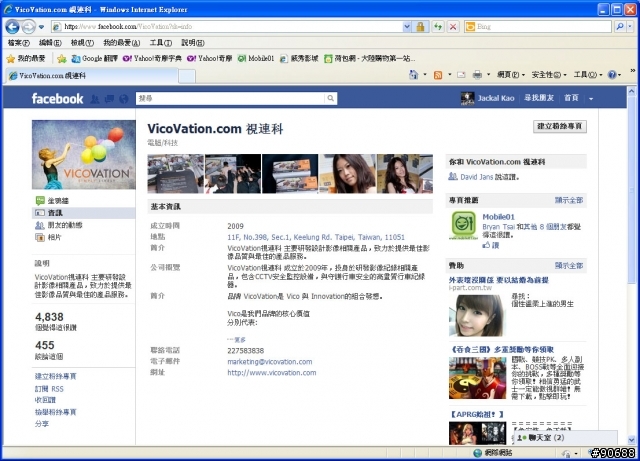Screen dimensions: 640x461
Task: Open the Yahoo!奇摩字典 bookmark
Action: click(x=152, y=59)
